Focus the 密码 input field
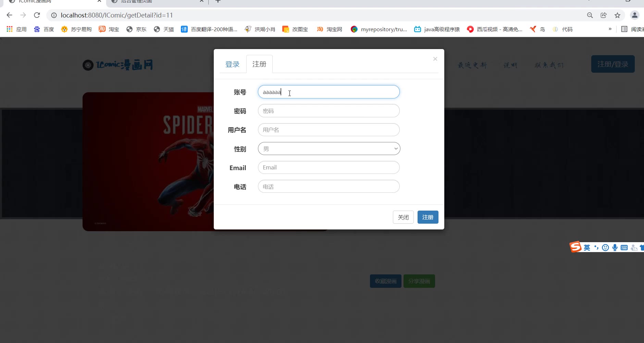This screenshot has height=343, width=644. (x=329, y=111)
